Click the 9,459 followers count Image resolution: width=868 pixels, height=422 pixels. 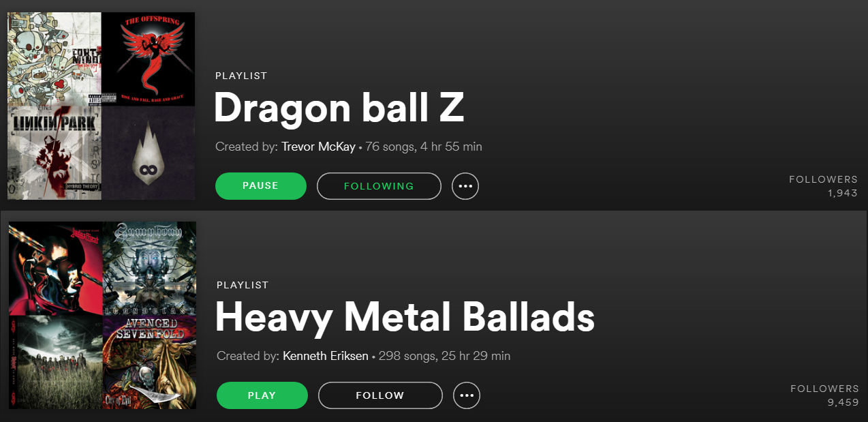tap(843, 403)
